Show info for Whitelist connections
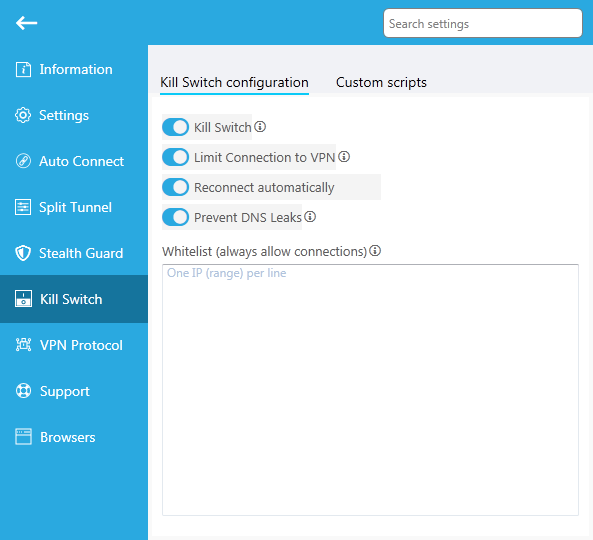The width and height of the screenshot is (593, 540). click(375, 250)
